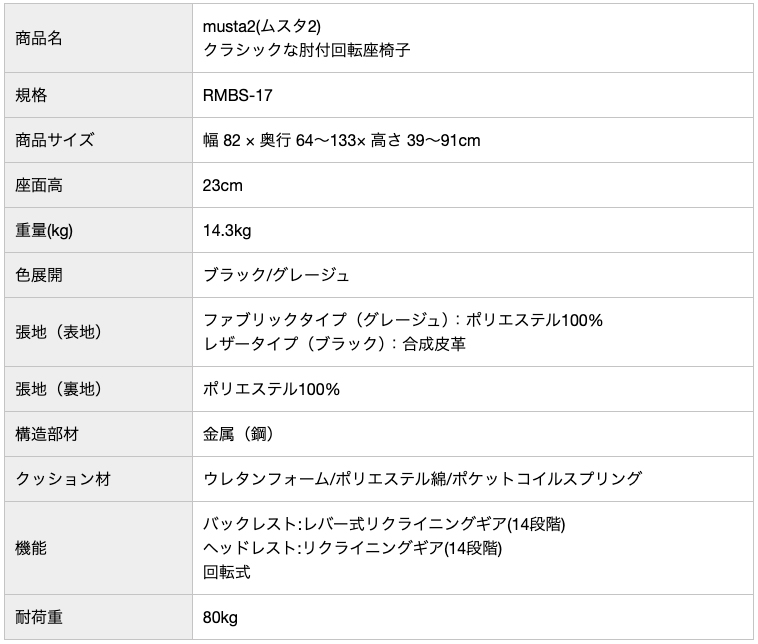Click the バックレスト reclining gear line

391,525
